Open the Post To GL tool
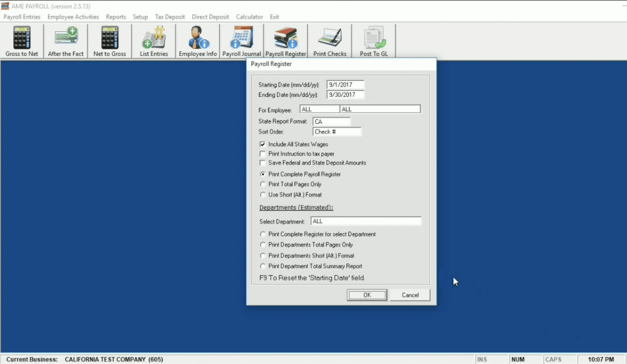Screen dimensions: 627x364 click(374, 40)
